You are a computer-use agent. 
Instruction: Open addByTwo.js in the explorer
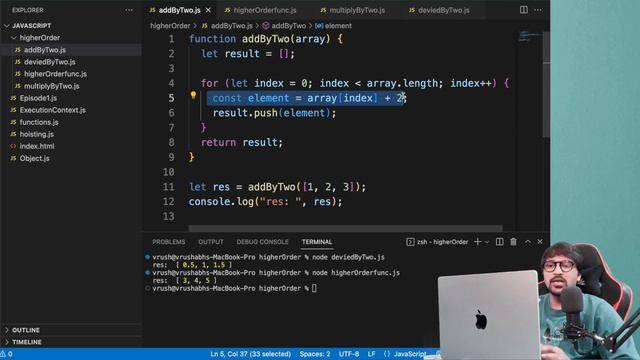44,50
